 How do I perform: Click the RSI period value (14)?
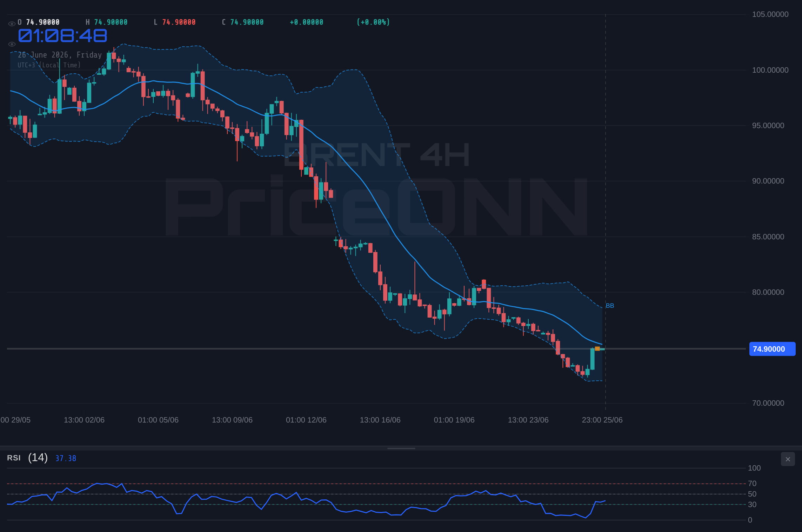[38, 458]
